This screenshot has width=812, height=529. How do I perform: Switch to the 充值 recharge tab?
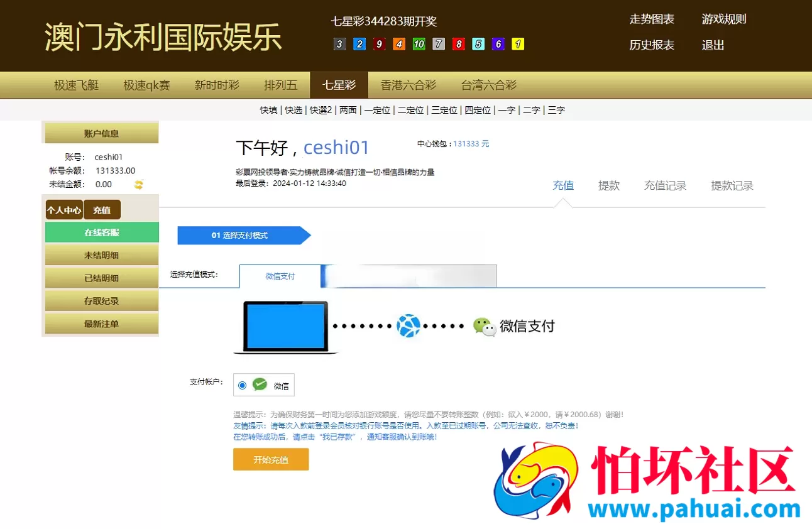563,185
